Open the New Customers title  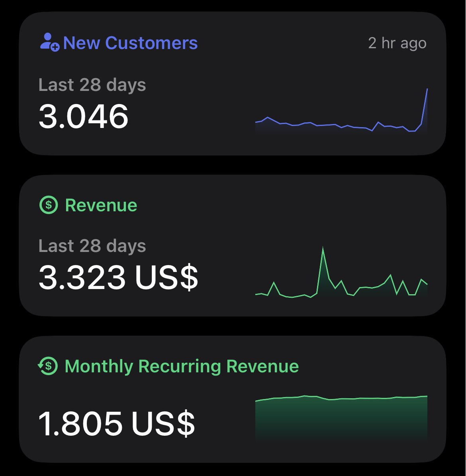click(131, 43)
